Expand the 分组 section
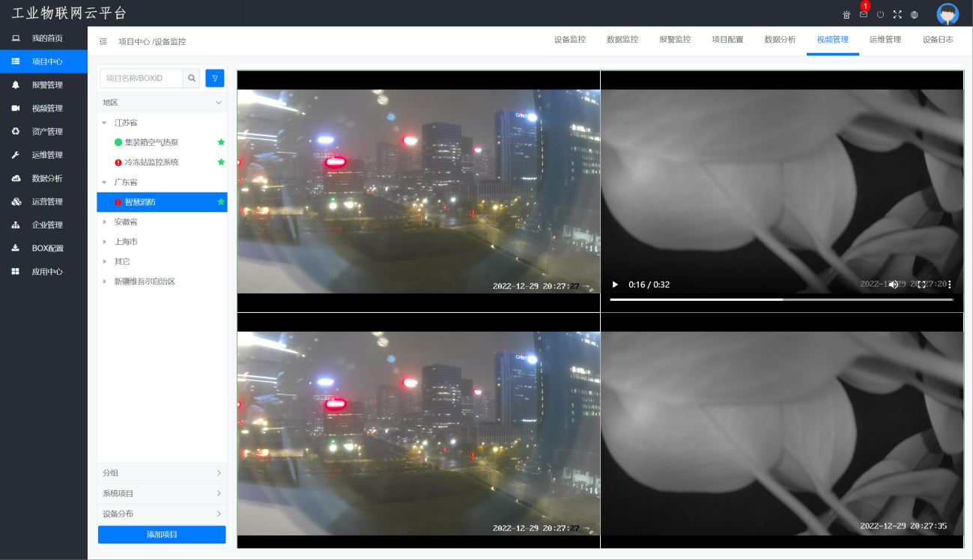The width and height of the screenshot is (973, 560). [162, 473]
